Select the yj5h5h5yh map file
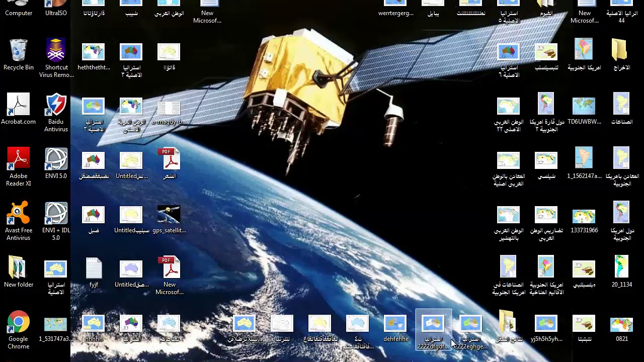Screen dimensions: 644x362 tap(546, 326)
